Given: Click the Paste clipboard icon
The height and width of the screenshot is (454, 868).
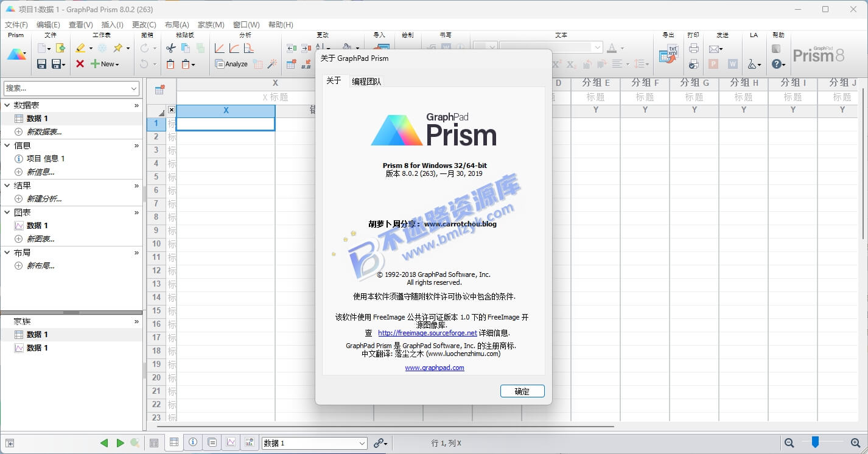Looking at the screenshot, I should [x=170, y=64].
